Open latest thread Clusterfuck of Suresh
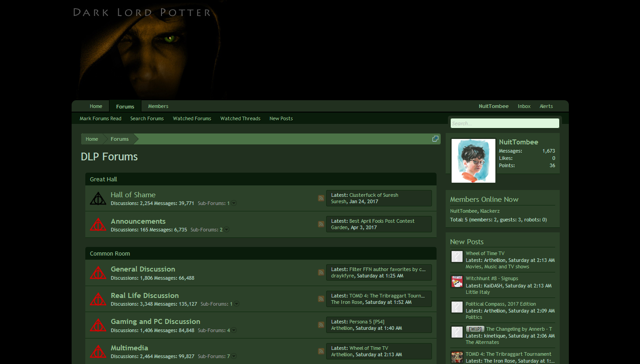Screen dimensions: 640x364 coord(374,195)
